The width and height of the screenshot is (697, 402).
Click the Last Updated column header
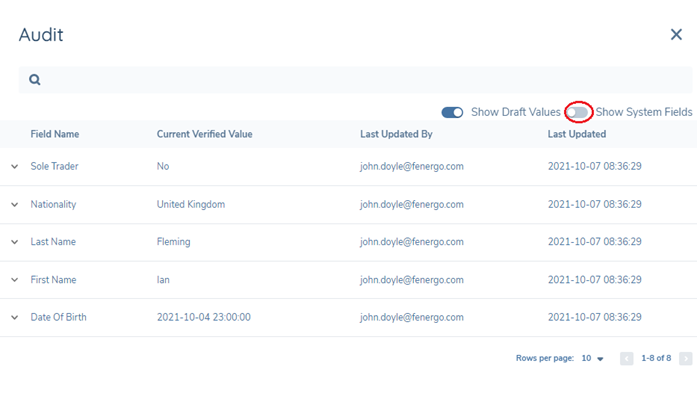coord(576,134)
